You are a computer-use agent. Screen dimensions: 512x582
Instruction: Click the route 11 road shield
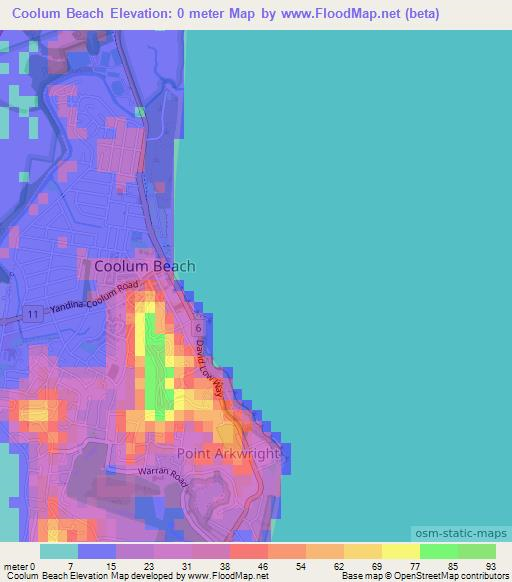coord(33,314)
